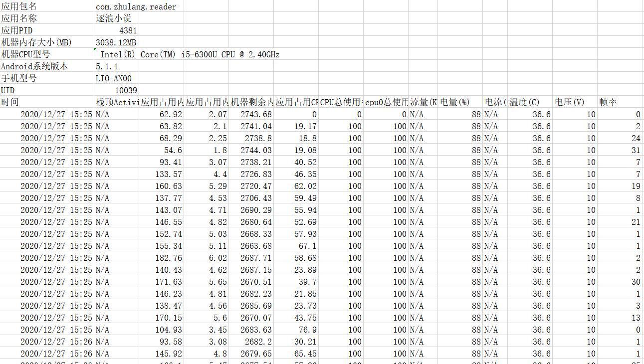
Task: Click the cell containing 152.74
Action: tap(162, 234)
